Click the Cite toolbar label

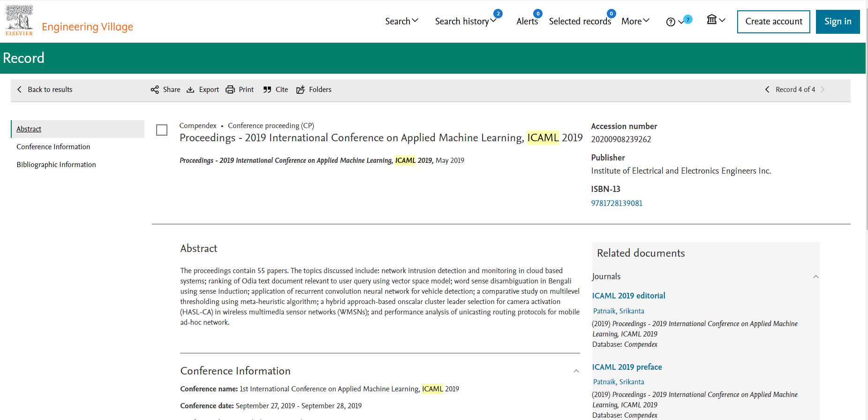coord(282,90)
